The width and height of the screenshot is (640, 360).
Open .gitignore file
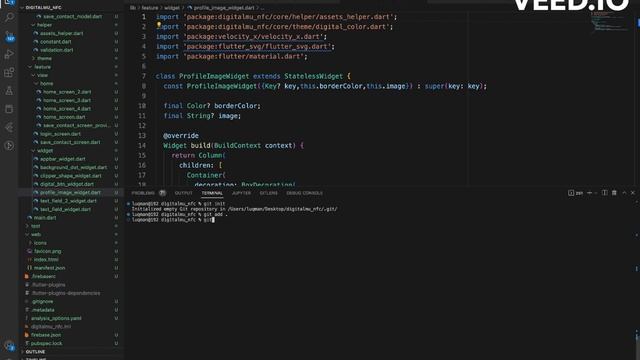pos(42,302)
